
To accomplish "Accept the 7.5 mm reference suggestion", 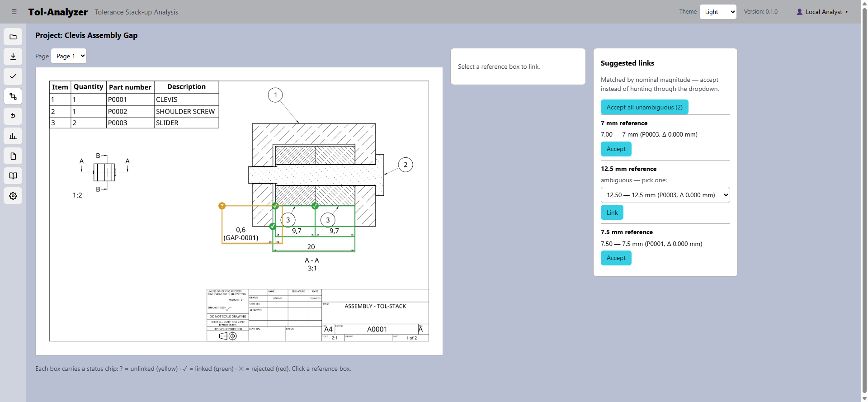I will tap(616, 258).
